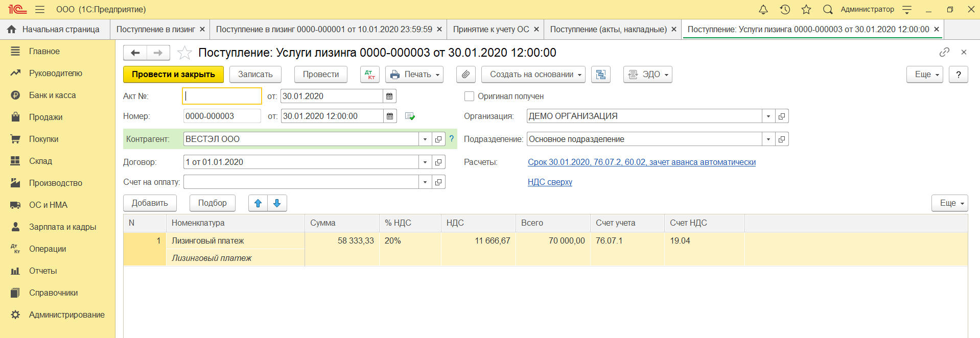
Task: Click into the Акт № input field
Action: click(222, 96)
